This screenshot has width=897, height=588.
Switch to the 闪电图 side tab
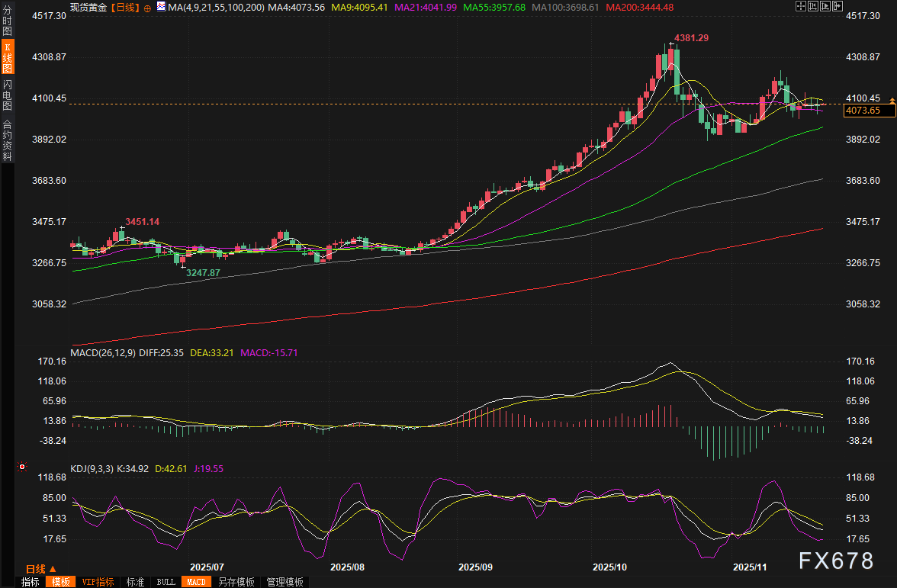(x=7, y=95)
